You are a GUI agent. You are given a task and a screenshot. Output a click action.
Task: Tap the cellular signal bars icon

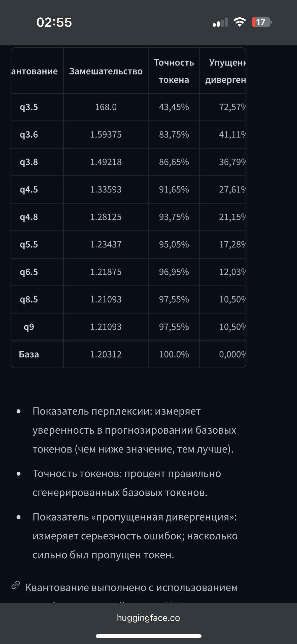[220, 22]
